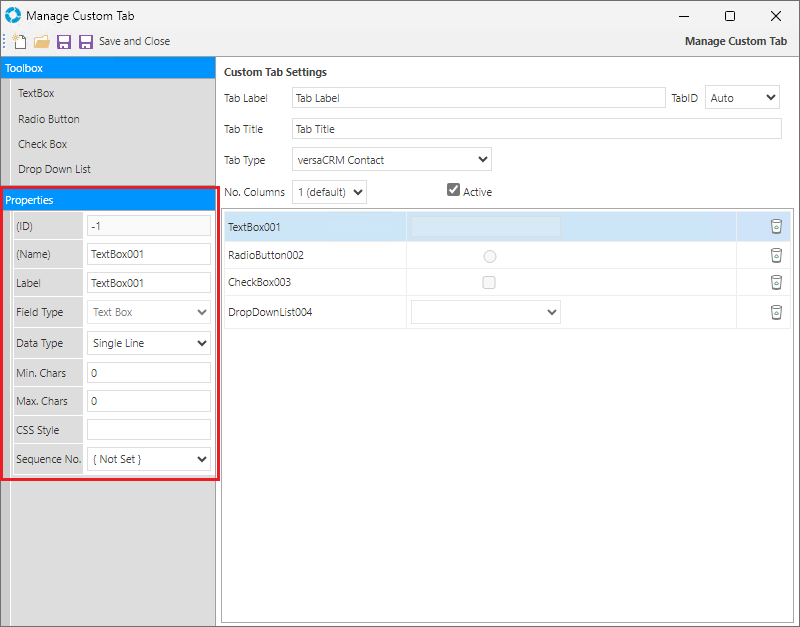Choose Drop Down List from Toolbox
The image size is (800, 627).
click(x=54, y=169)
